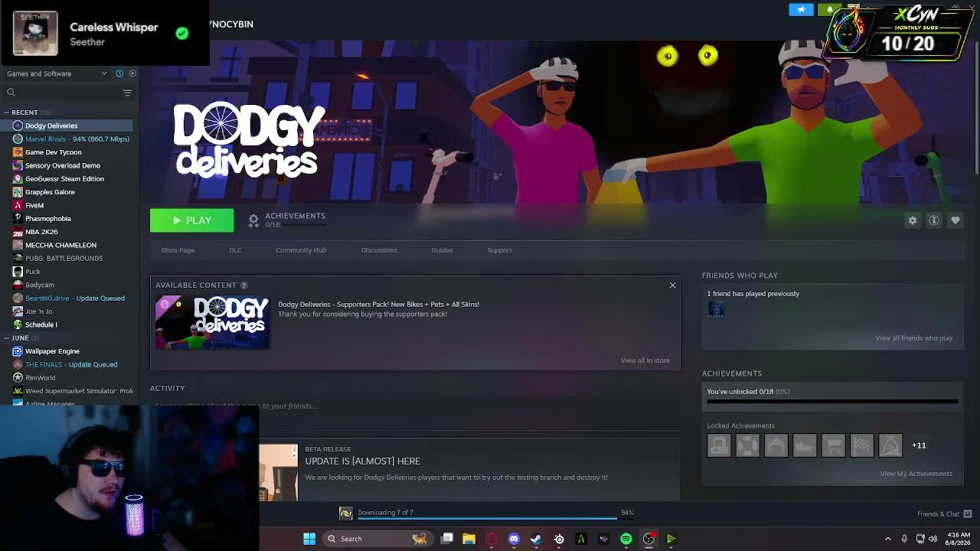Show hidden system tray icons
Screen dimensions: 980x551
(x=888, y=539)
